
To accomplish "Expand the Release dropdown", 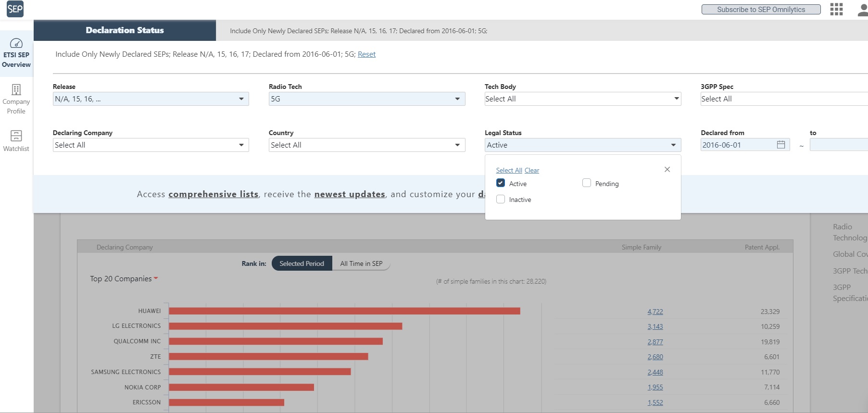I will click(x=151, y=99).
